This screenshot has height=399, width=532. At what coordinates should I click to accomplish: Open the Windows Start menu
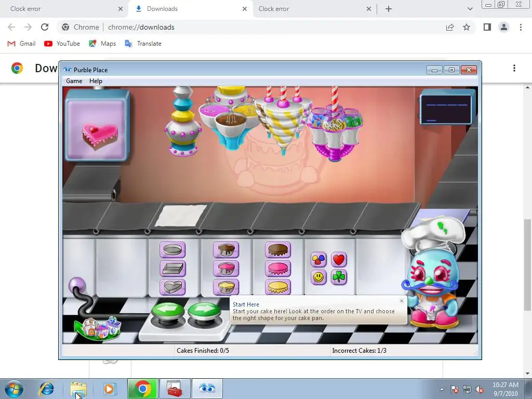pos(14,389)
